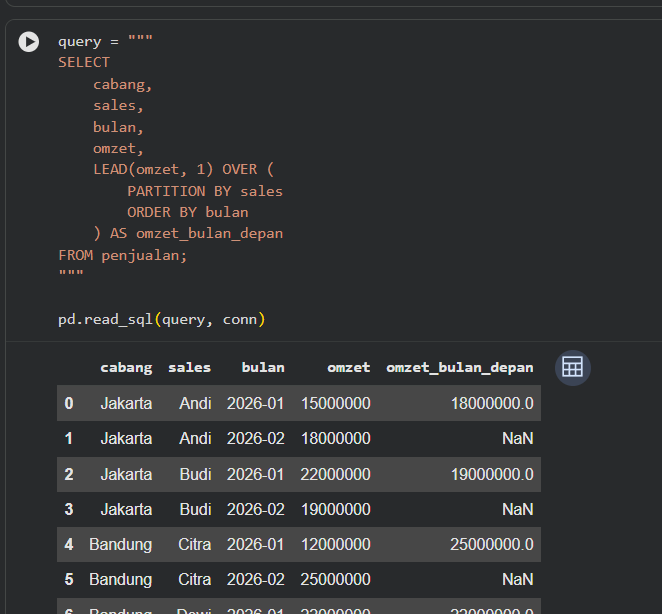
Task: Click omzet 12000000 in row 4
Action: 336,544
